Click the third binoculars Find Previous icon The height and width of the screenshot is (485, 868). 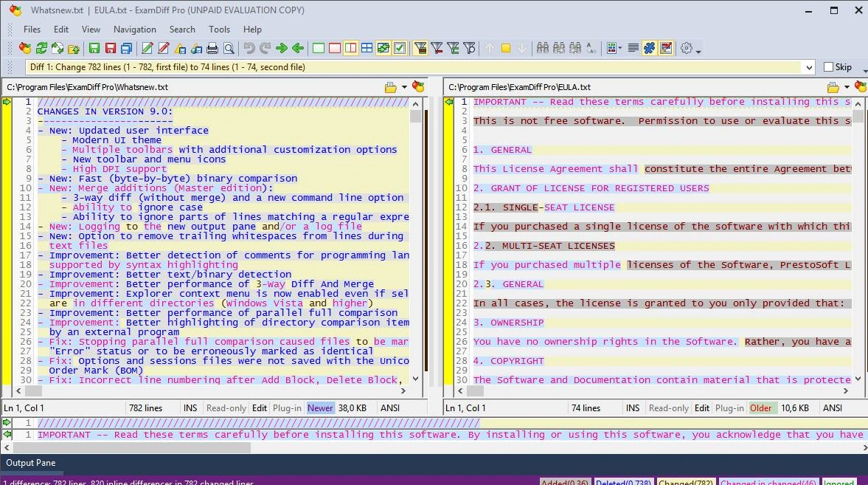pos(575,48)
